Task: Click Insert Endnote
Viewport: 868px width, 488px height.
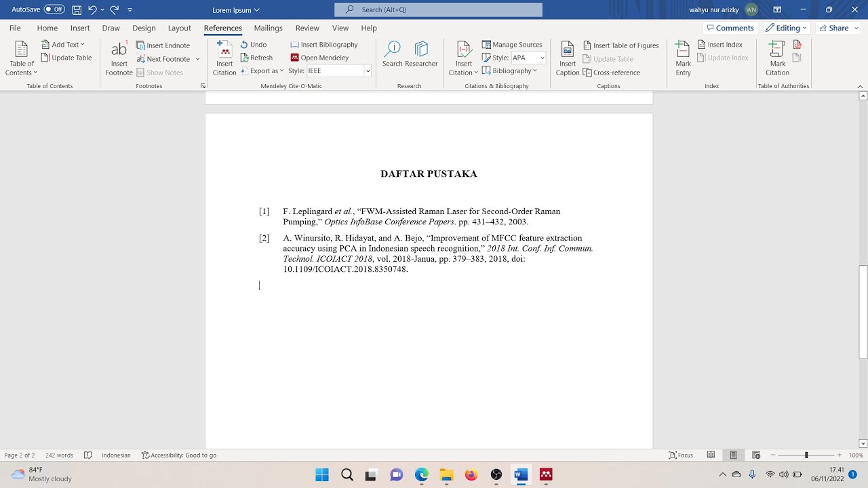Action: (x=163, y=45)
